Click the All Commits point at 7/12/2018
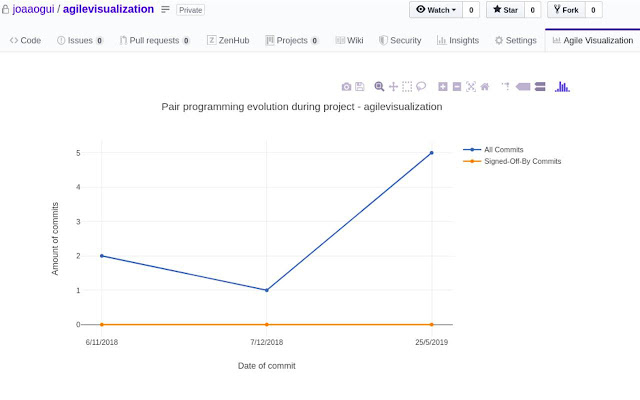Screen dimensions: 640x400 [x=267, y=290]
